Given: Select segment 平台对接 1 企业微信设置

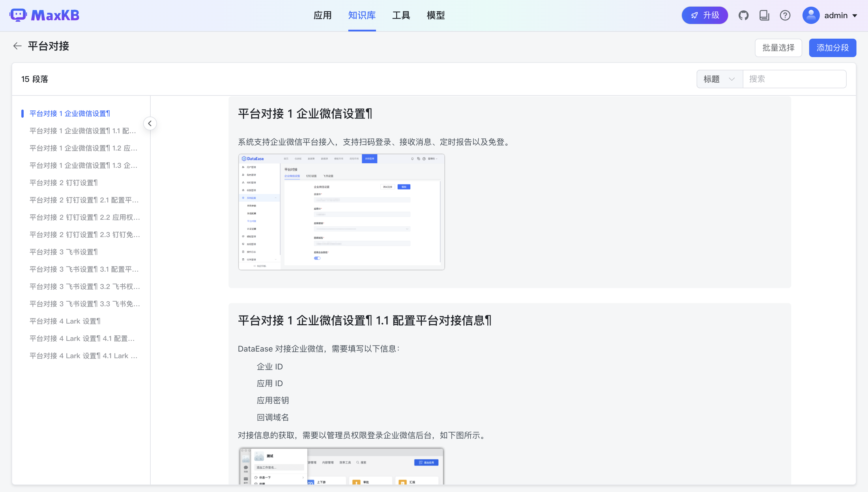Looking at the screenshot, I should coord(69,114).
